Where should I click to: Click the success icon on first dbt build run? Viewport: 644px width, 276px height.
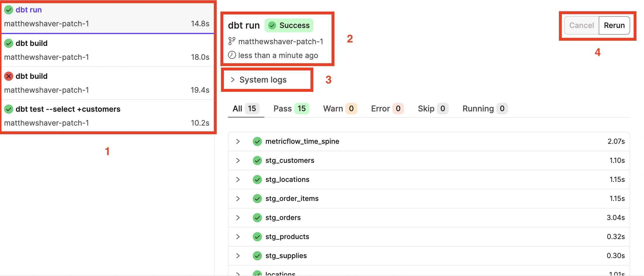click(x=8, y=43)
